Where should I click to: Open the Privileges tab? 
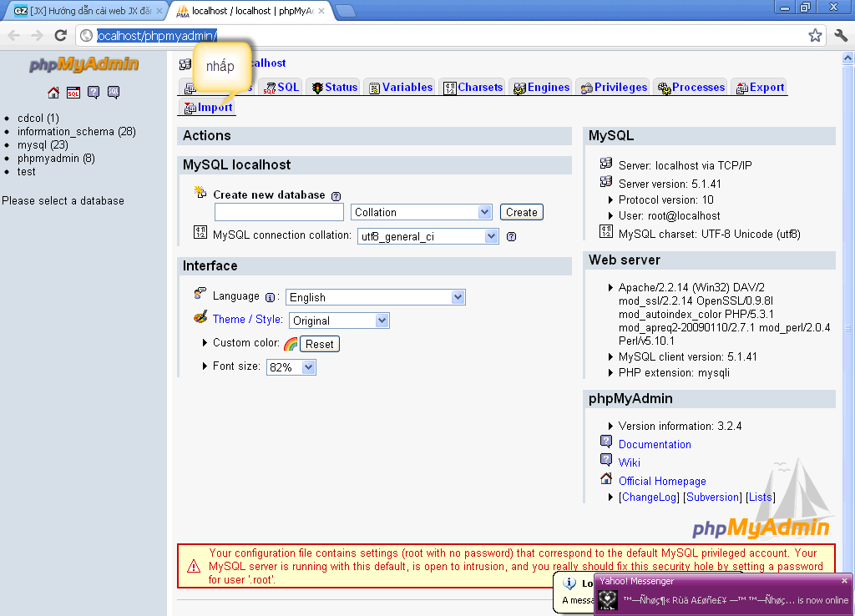614,87
